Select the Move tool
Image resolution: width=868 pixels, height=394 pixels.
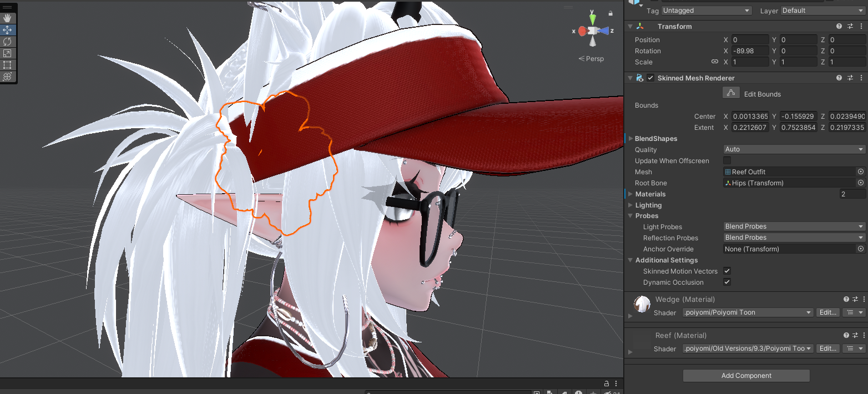(8, 30)
